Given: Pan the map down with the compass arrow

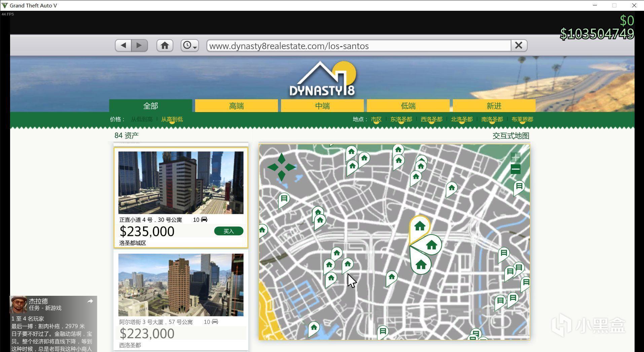Looking at the screenshot, I should point(282,175).
